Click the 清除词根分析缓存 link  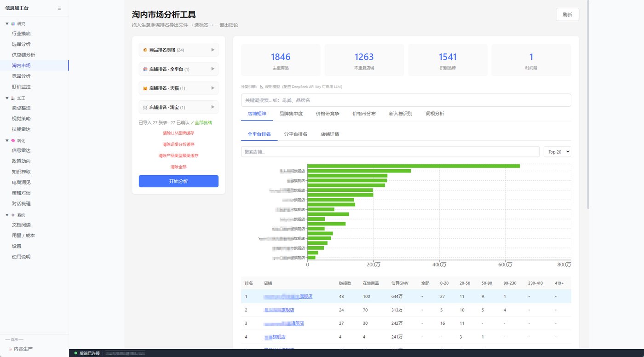(178, 144)
